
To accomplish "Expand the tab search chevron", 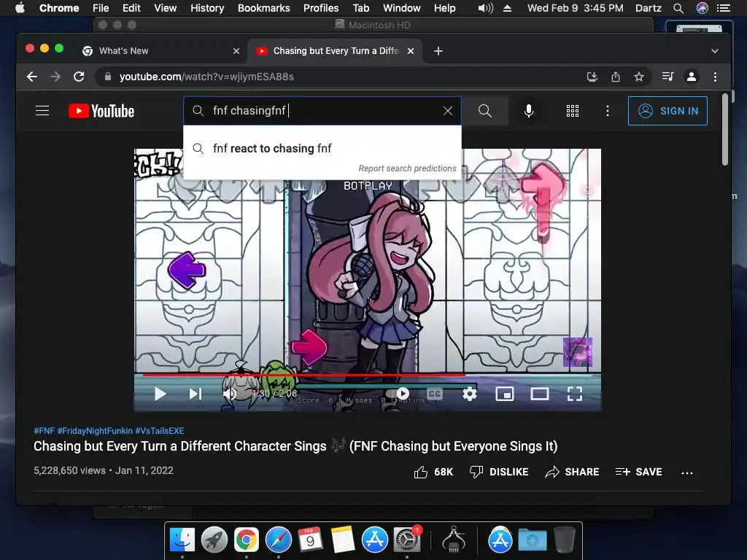I will pyautogui.click(x=715, y=51).
